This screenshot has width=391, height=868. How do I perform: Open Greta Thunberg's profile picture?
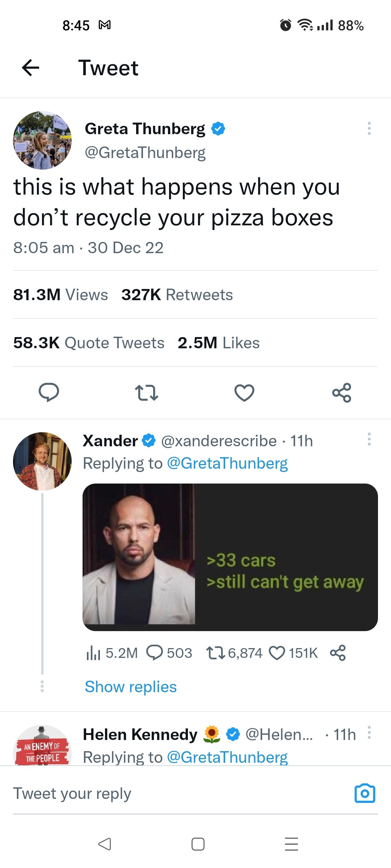coord(42,140)
